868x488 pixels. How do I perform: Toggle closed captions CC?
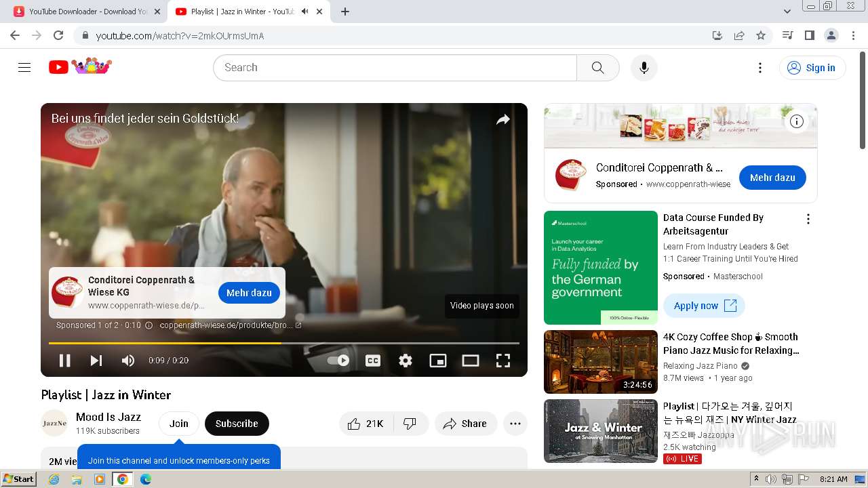coord(372,361)
